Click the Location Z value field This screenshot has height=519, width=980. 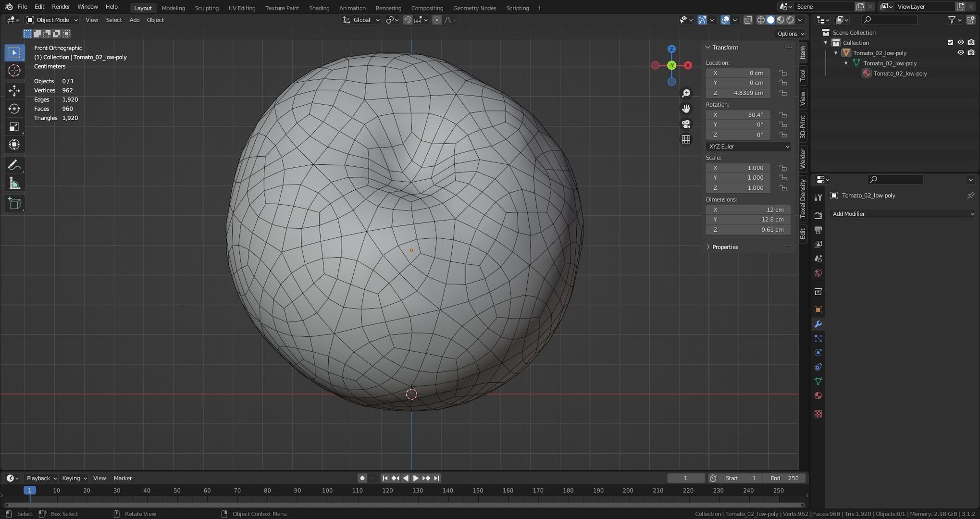tap(738, 93)
